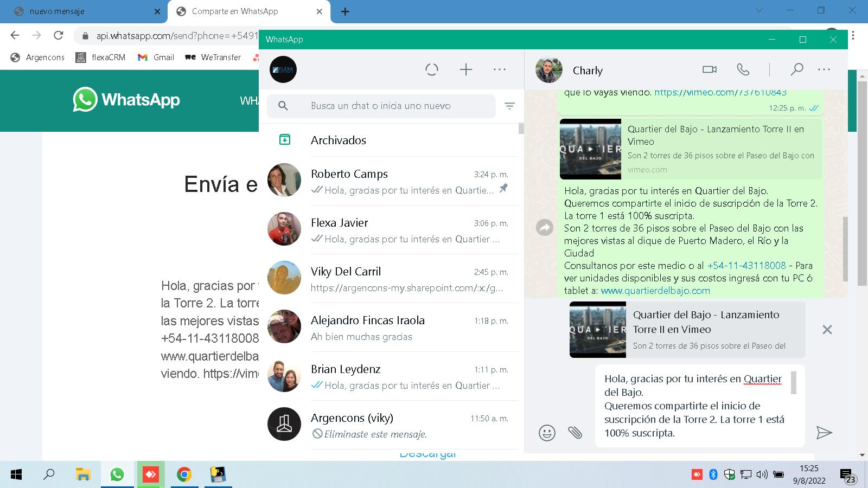
Task: Open the Argencons (viky) chat
Action: [x=389, y=425]
